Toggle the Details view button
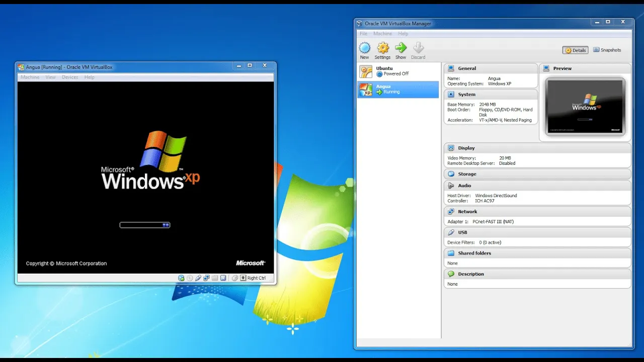644x362 pixels. tap(576, 50)
